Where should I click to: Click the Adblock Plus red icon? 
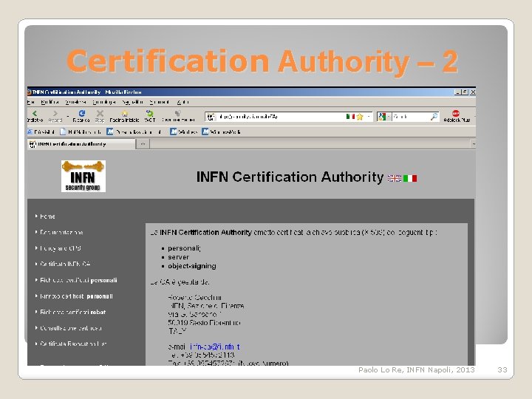[456, 113]
